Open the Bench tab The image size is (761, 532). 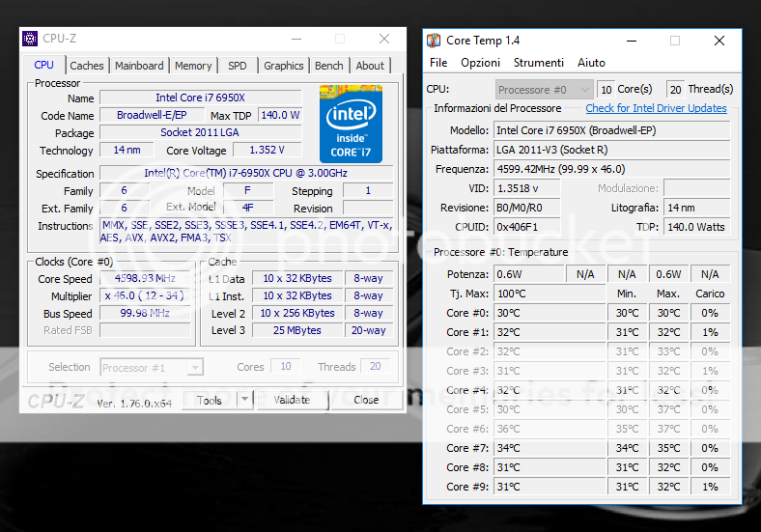[x=328, y=66]
